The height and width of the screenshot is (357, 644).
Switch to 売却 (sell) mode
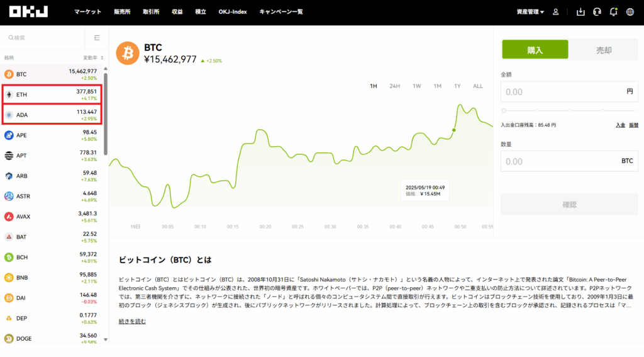tap(604, 50)
